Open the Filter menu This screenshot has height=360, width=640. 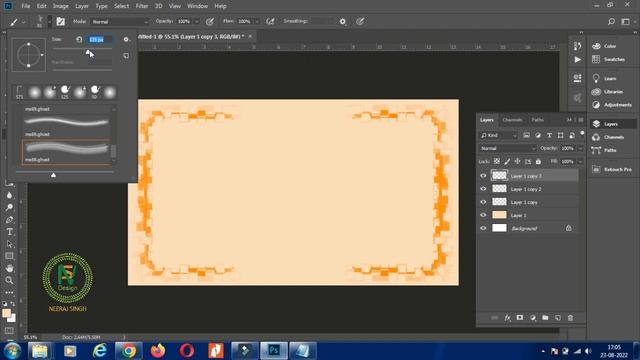pyautogui.click(x=142, y=6)
